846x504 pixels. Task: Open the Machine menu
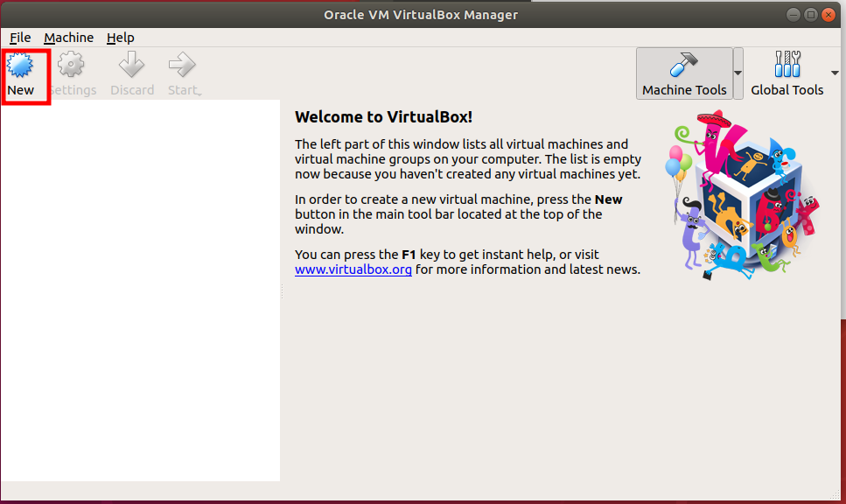point(68,38)
